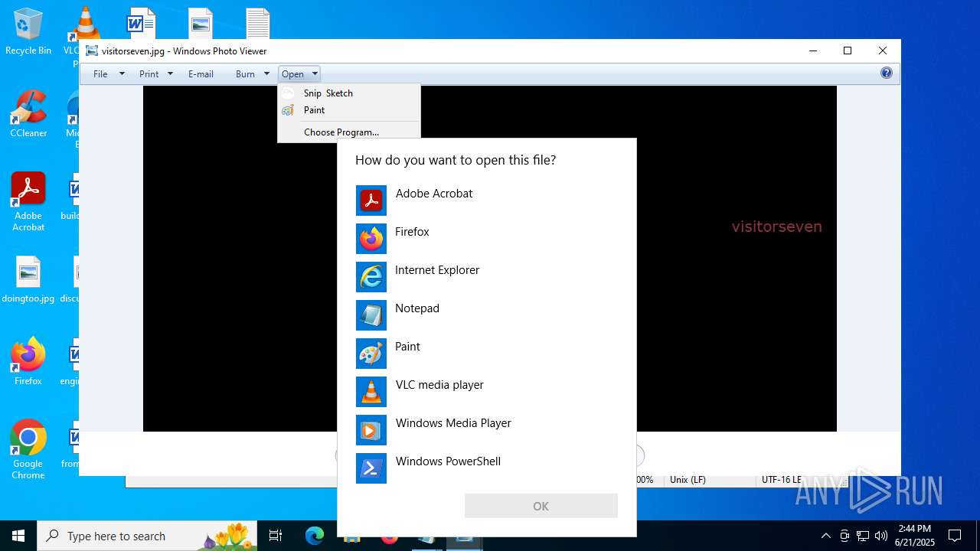
Task: Select the VLC media player text label
Action: tap(439, 385)
